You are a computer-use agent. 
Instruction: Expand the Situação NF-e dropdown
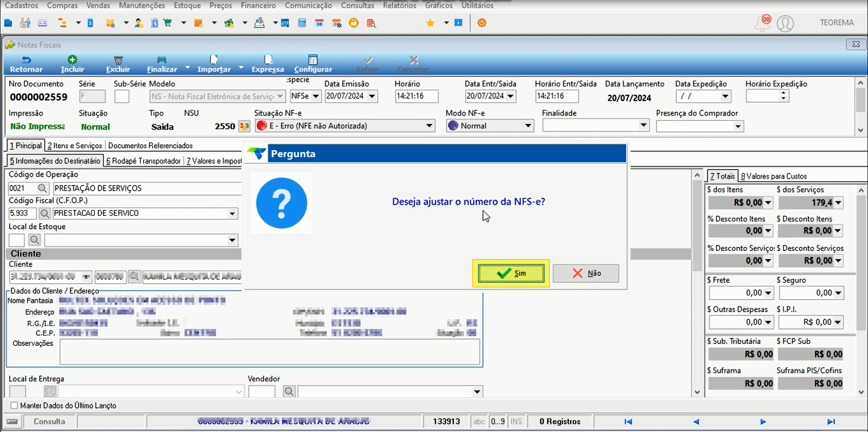[429, 126]
